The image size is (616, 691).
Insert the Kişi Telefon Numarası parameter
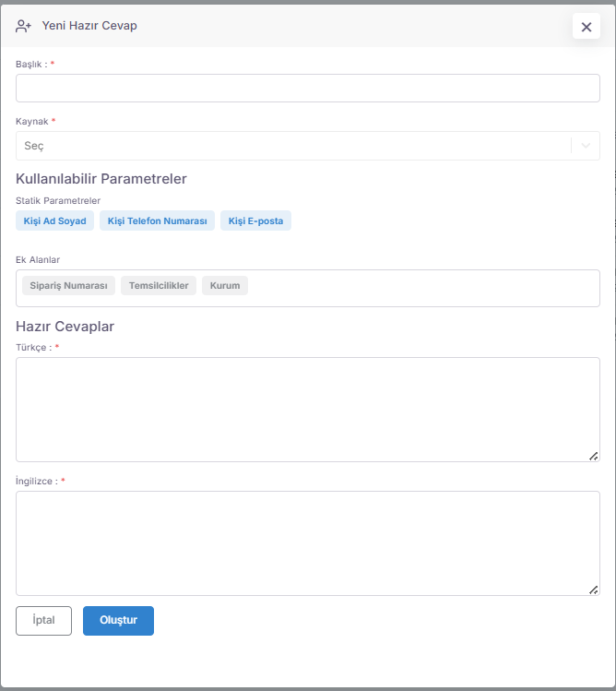click(x=158, y=220)
